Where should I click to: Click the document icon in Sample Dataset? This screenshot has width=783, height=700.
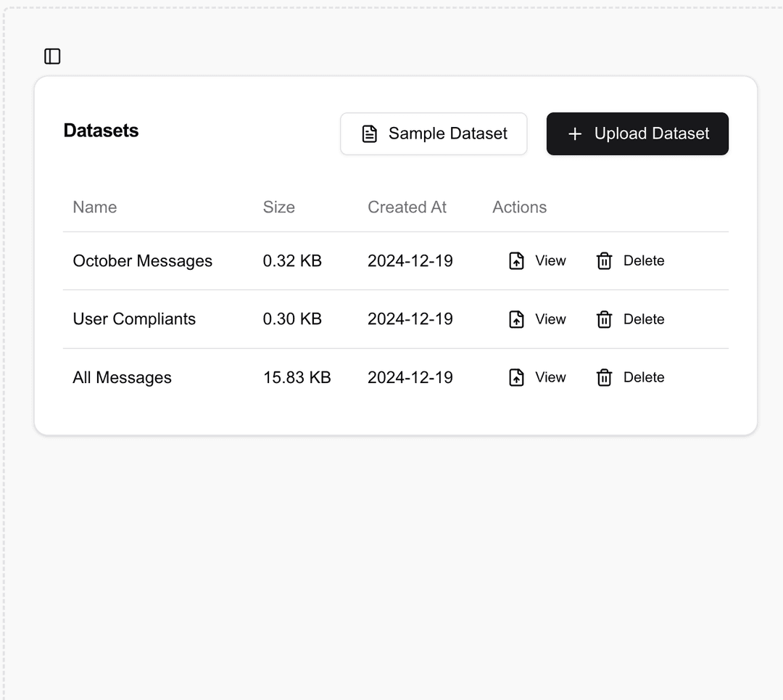tap(370, 134)
